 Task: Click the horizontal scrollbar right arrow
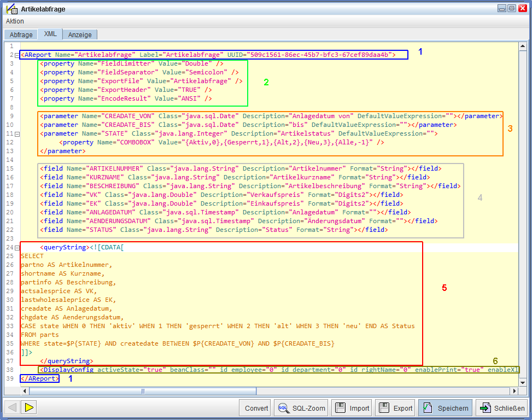tap(514, 391)
